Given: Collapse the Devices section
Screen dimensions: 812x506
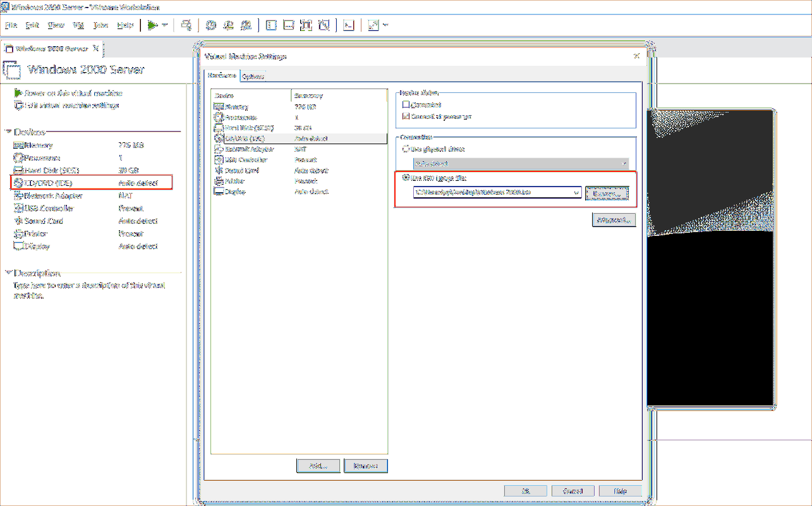Looking at the screenshot, I should click(x=8, y=132).
